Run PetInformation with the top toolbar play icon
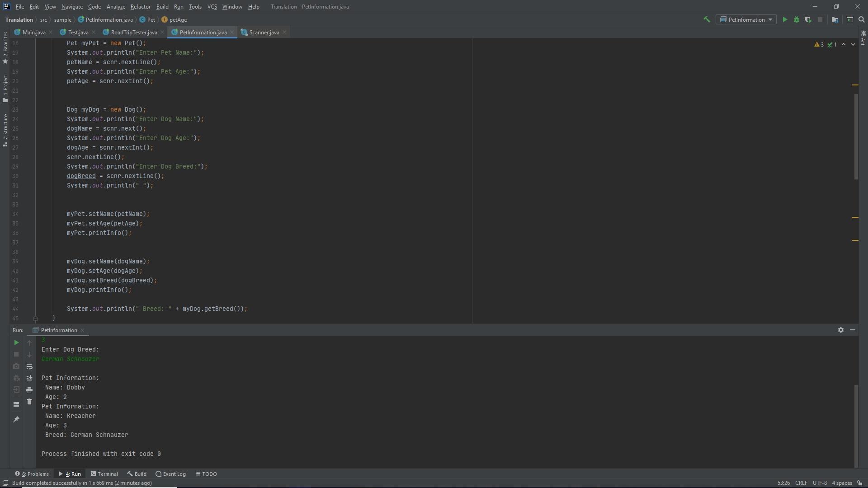 coord(785,19)
